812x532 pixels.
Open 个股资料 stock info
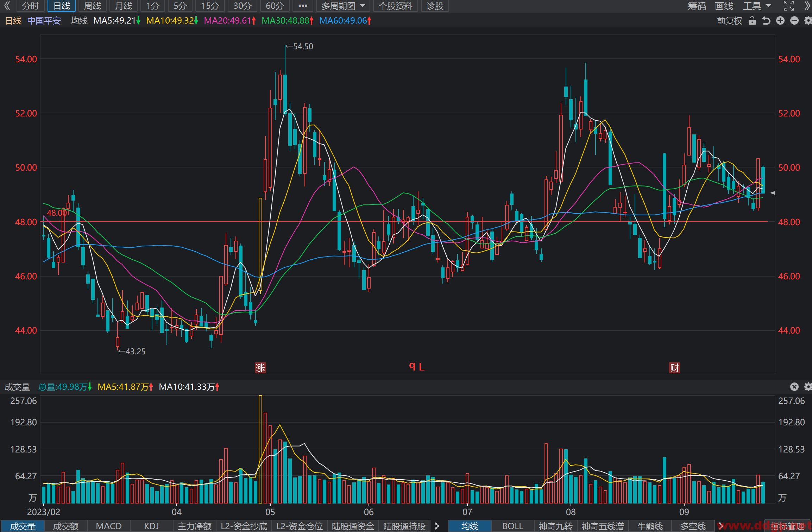pyautogui.click(x=395, y=6)
